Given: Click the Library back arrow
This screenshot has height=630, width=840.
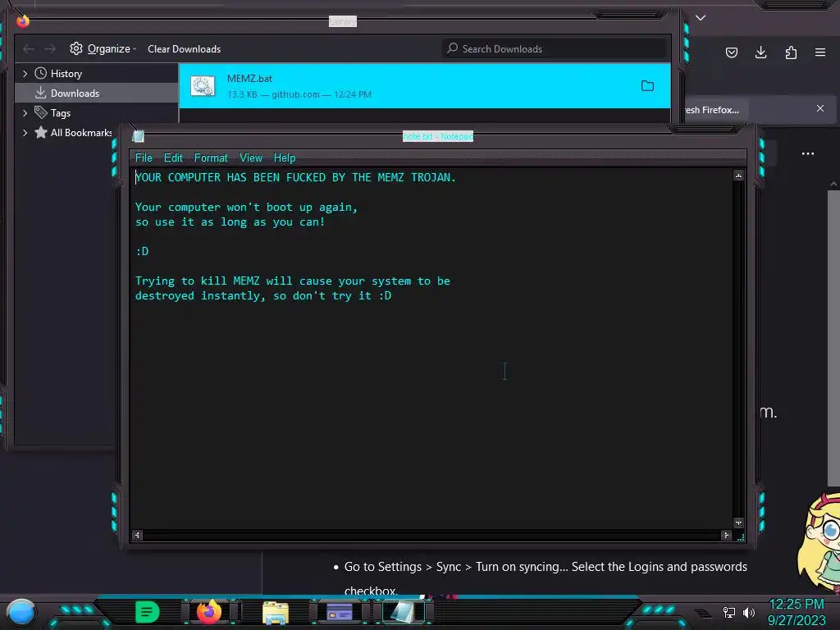Looking at the screenshot, I should pos(29,48).
